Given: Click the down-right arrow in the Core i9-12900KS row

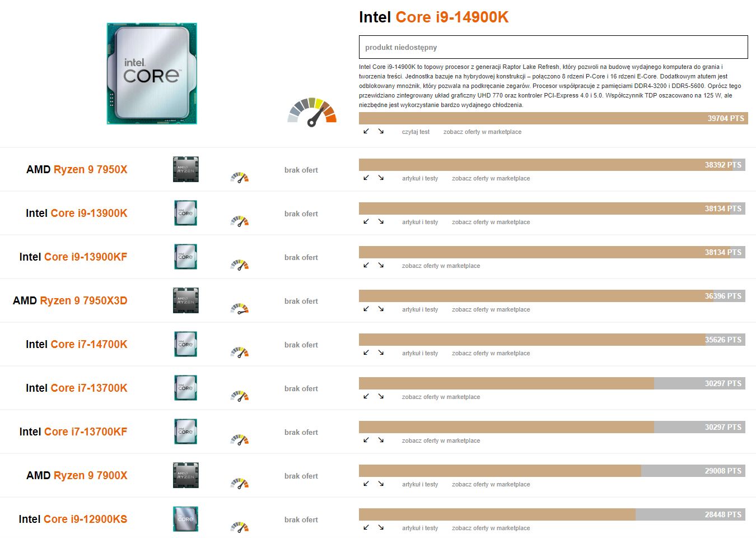Looking at the screenshot, I should click(x=381, y=527).
